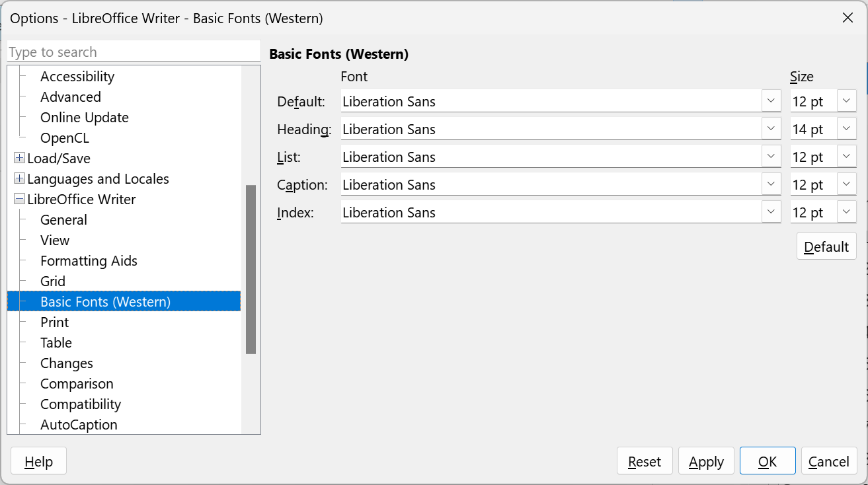Screen dimensions: 868x485
Task: Open the Table options page
Action: (56, 343)
